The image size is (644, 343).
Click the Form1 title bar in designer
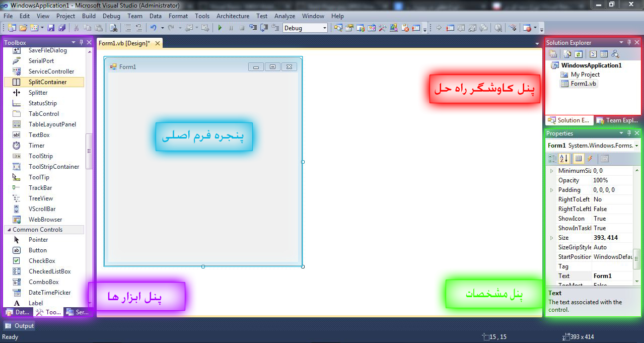coord(202,66)
